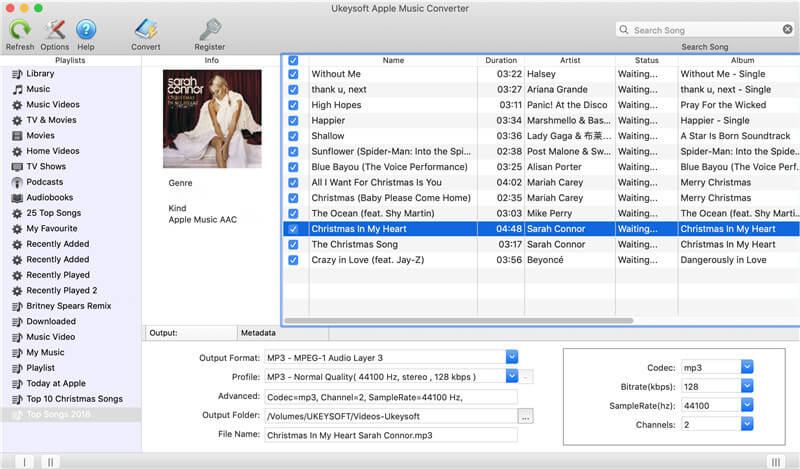Open the Options toolbar icon
The image size is (800, 469).
click(x=55, y=29)
